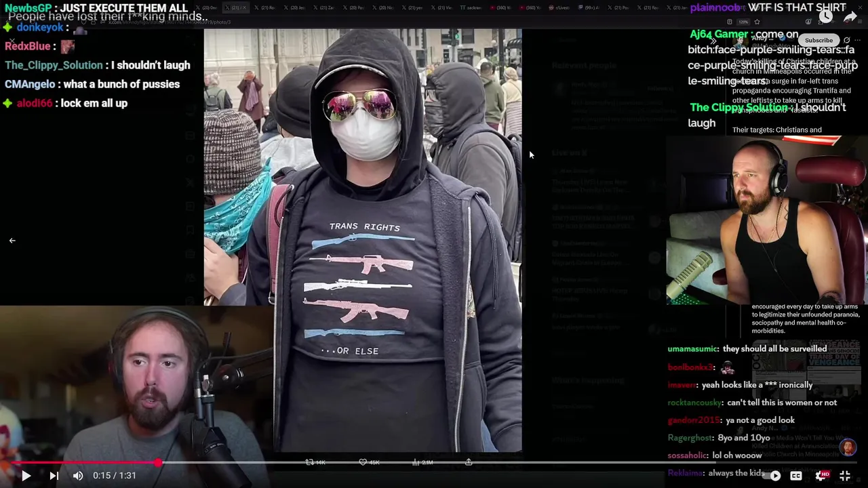This screenshot has width=868, height=488.
Task: Add video to Watch Later via clock icon
Action: pos(825,18)
